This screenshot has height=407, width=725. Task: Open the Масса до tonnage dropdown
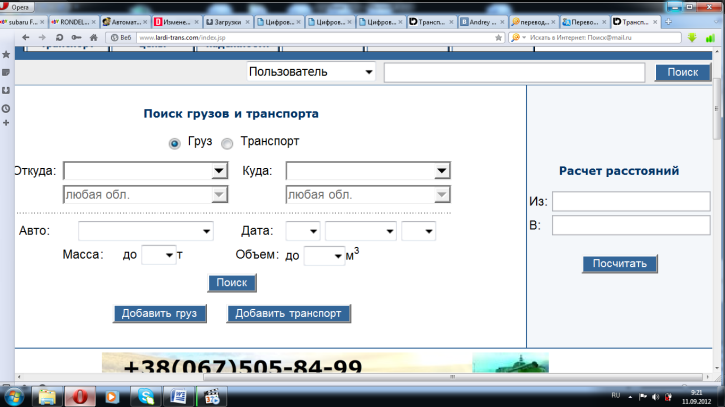click(159, 255)
